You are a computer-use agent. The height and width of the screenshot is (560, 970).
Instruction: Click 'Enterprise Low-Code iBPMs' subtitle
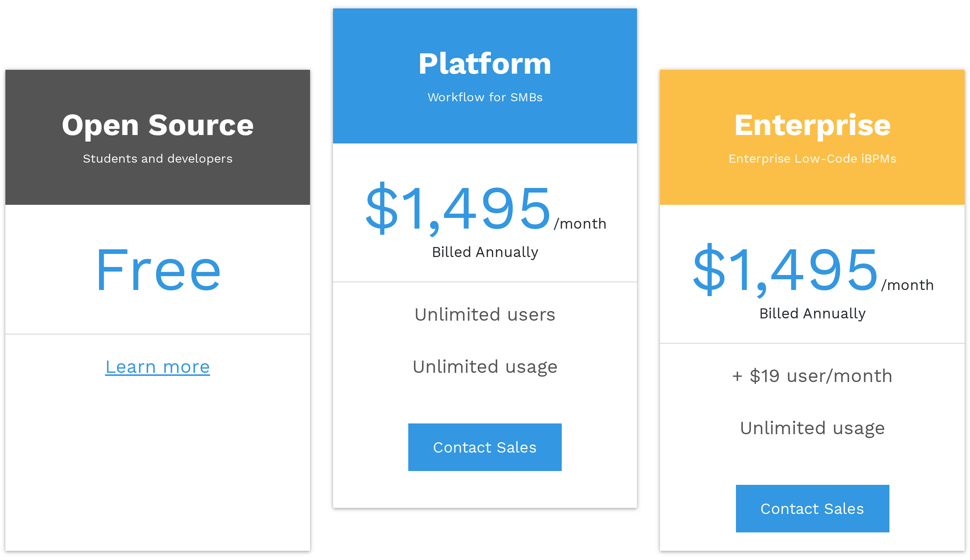point(812,159)
